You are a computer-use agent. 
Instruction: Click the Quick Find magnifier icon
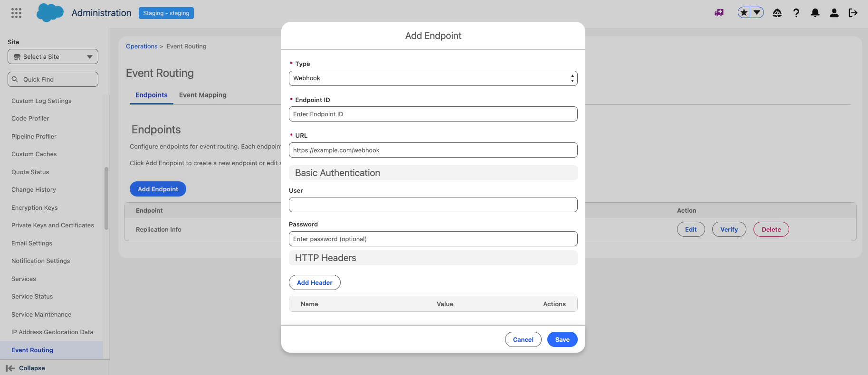click(x=15, y=79)
